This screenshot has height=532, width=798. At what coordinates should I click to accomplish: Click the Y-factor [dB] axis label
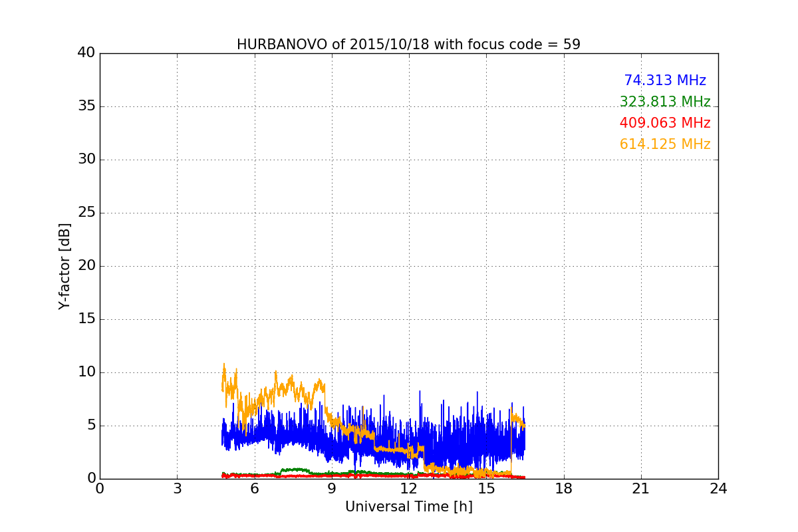[64, 266]
